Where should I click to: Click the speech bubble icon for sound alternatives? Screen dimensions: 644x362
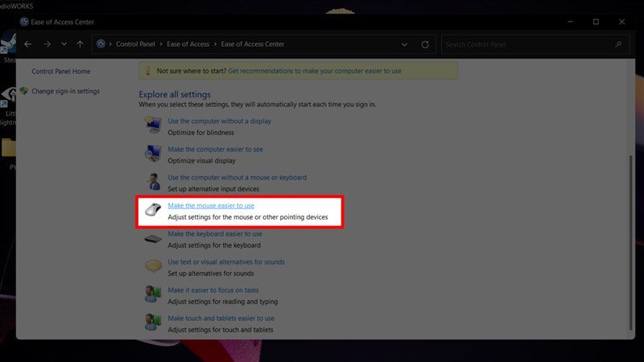coord(153,267)
